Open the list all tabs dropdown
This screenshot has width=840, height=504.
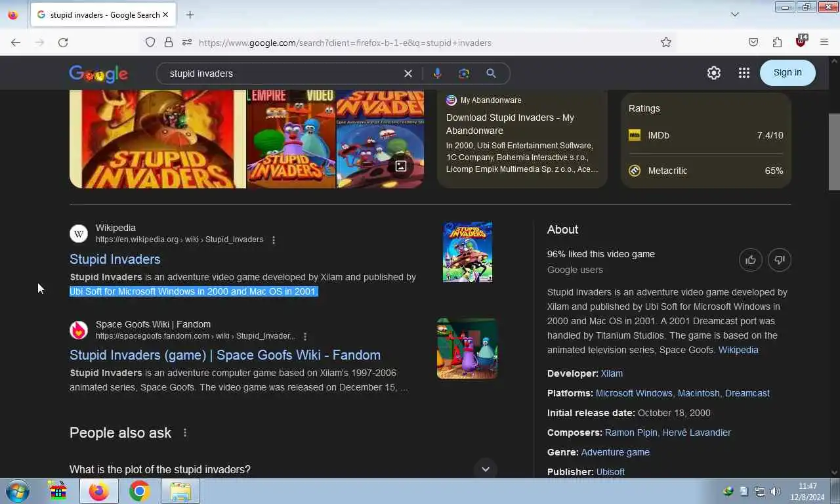coord(735,14)
